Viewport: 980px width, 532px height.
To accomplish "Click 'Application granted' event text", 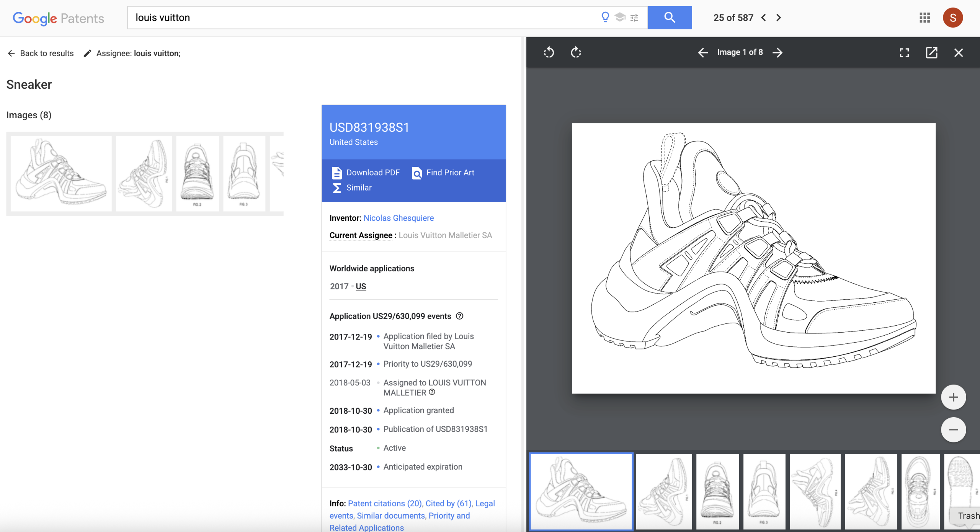I will [418, 410].
